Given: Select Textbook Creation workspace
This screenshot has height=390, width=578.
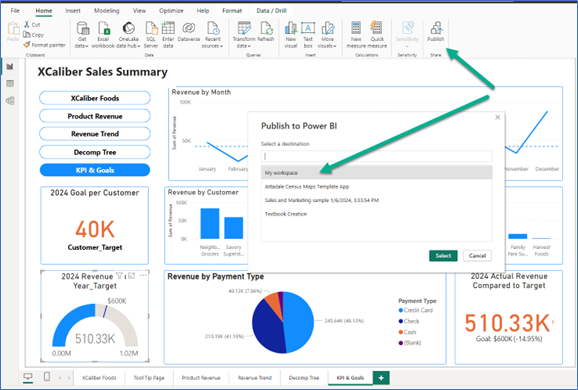Looking at the screenshot, I should pyautogui.click(x=377, y=214).
